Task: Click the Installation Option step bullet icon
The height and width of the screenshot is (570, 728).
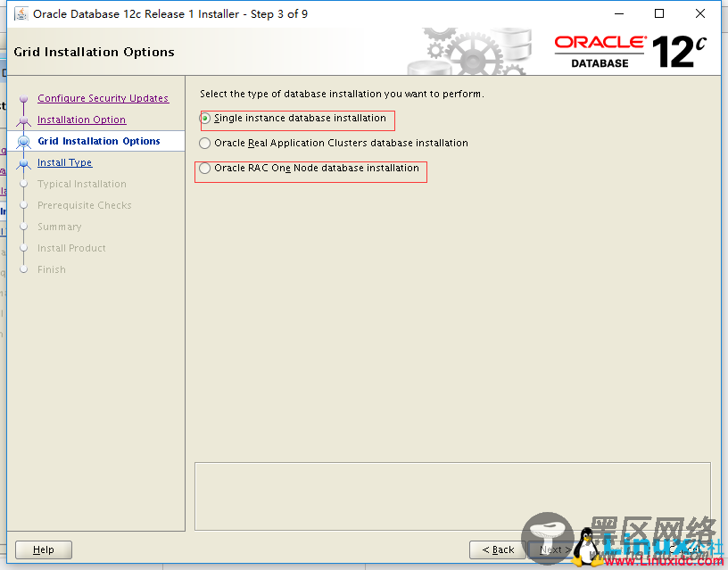Action: [x=24, y=120]
